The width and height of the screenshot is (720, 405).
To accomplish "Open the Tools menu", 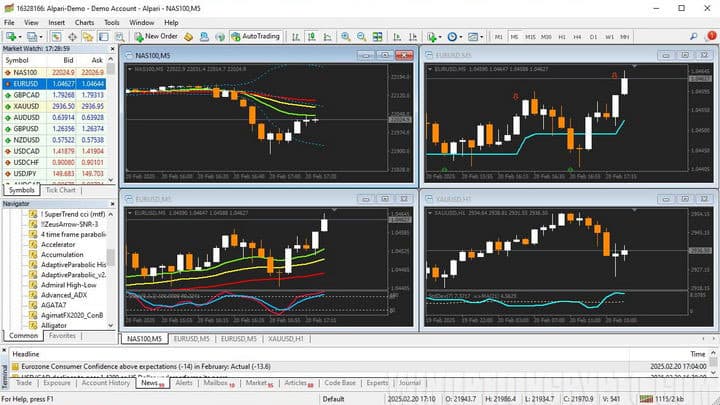I will (112, 22).
